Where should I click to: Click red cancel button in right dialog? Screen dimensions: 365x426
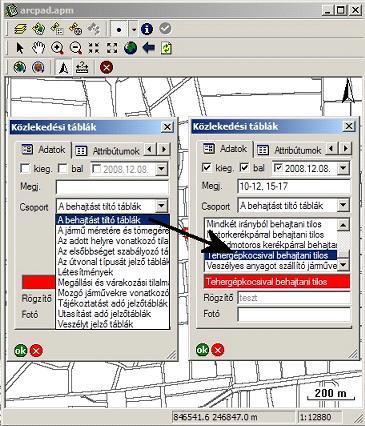(218, 350)
